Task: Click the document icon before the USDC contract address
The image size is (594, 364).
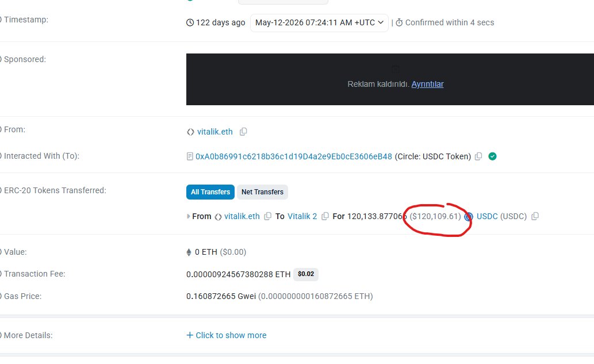Action: click(x=190, y=156)
